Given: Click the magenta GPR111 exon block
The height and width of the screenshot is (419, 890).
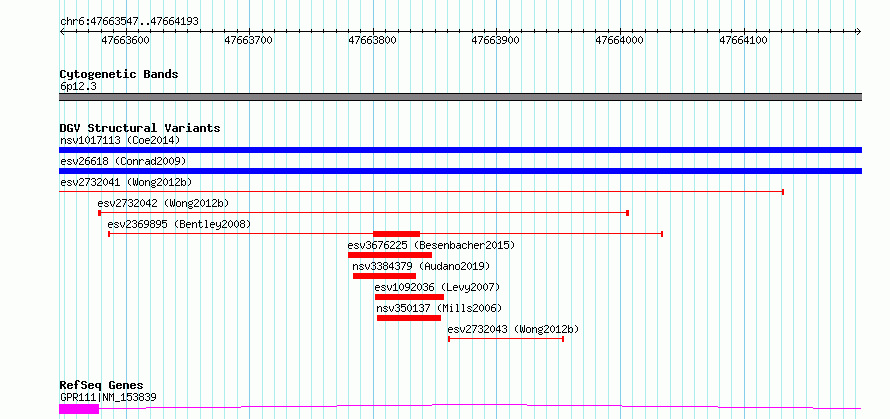Looking at the screenshot, I should 79,409.
